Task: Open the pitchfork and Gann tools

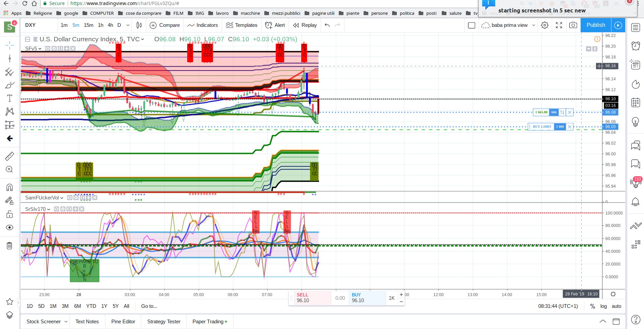Action: (x=9, y=72)
